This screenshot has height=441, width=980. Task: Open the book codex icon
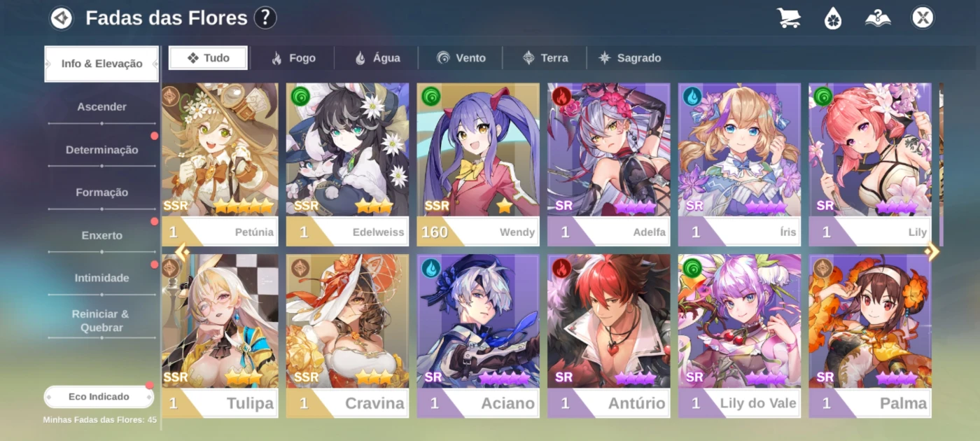(x=878, y=17)
